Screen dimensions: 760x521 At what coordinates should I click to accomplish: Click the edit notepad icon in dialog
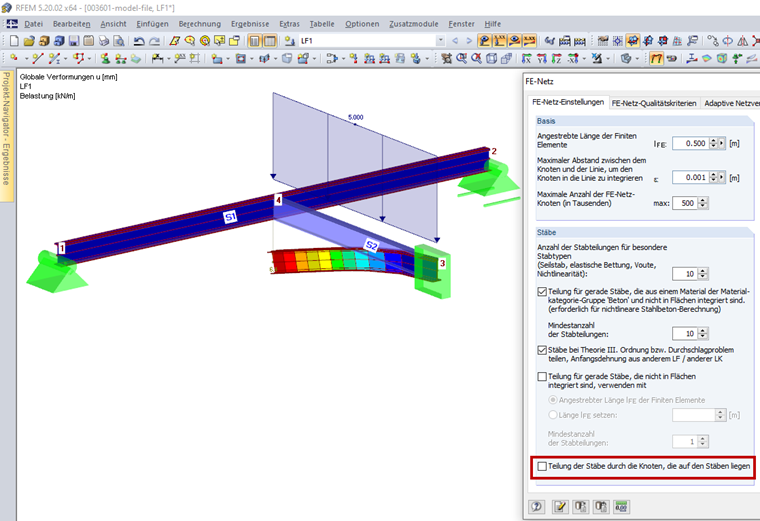point(560,506)
